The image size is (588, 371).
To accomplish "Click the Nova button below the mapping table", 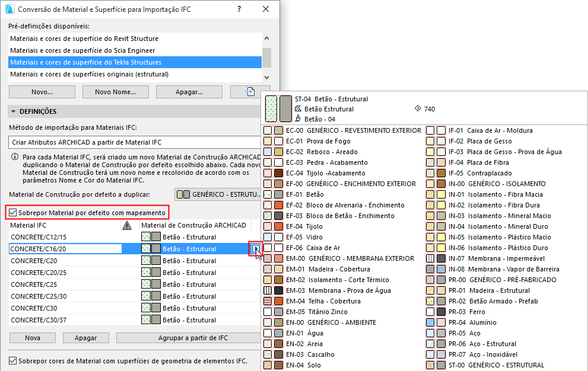I will [32, 337].
